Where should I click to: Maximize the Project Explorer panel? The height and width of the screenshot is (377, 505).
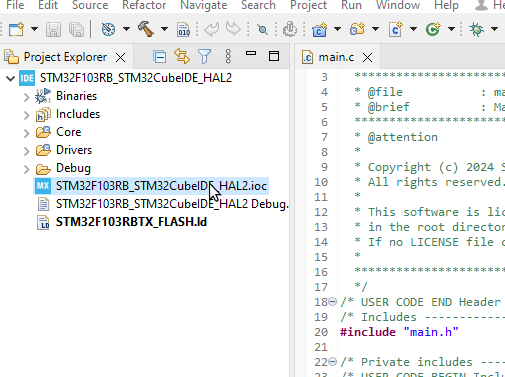point(274,56)
